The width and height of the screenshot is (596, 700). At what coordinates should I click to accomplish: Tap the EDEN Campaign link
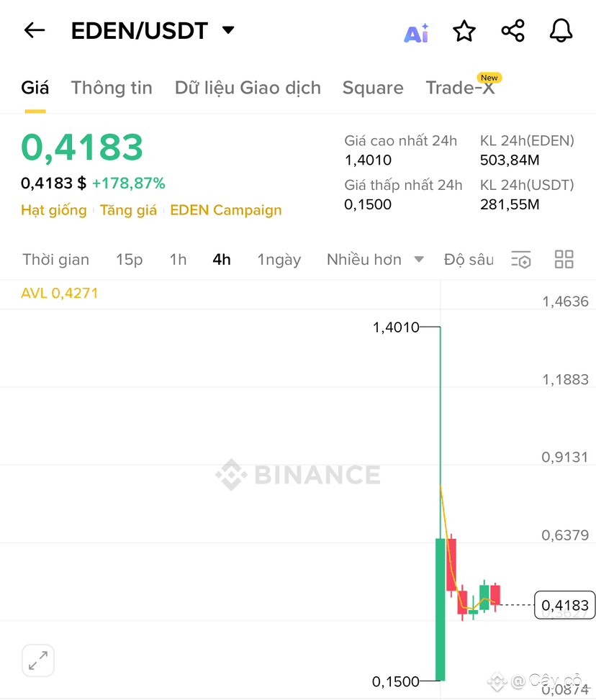click(226, 210)
